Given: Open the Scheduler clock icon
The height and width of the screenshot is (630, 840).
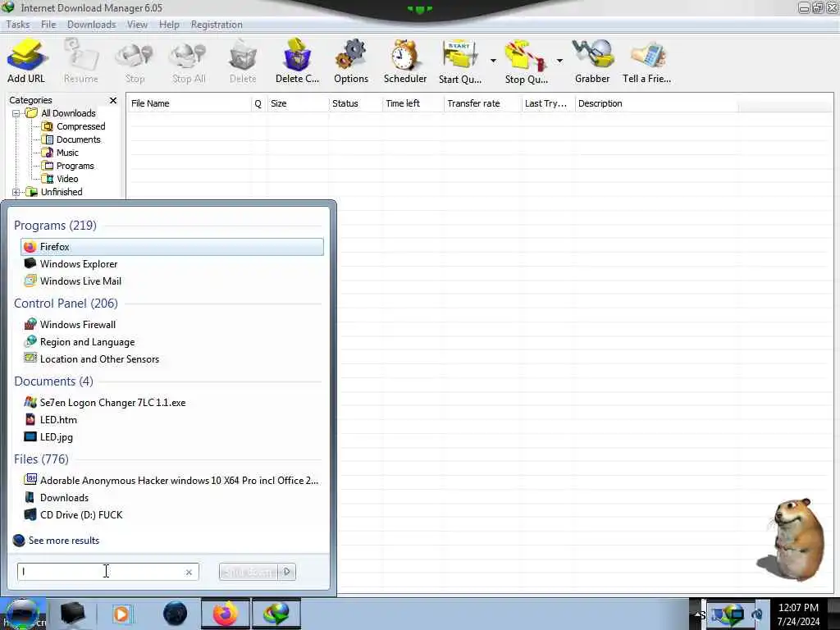Looking at the screenshot, I should 405,61.
